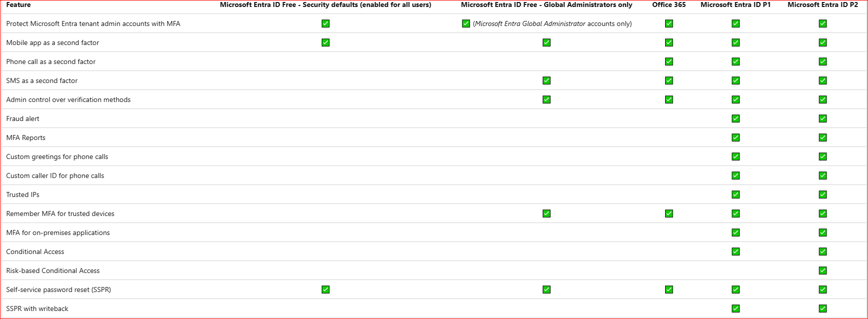Click the Security defaults (enabled for all users) column header
The image size is (868, 319).
click(325, 4)
